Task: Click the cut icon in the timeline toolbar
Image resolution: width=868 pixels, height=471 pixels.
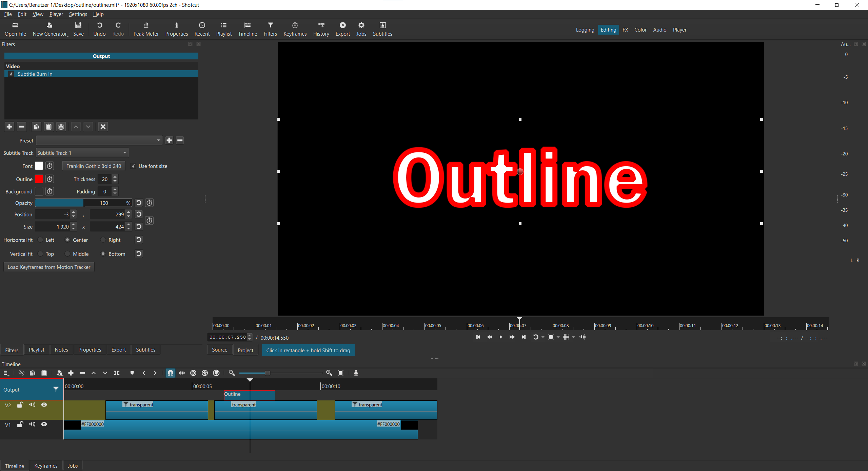Action: point(21,373)
